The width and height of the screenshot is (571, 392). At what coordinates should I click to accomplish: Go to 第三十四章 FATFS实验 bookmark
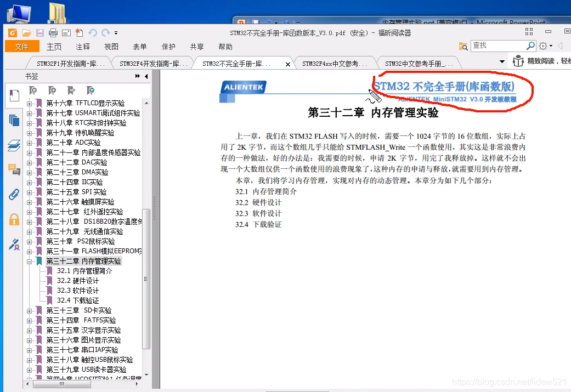click(x=81, y=320)
